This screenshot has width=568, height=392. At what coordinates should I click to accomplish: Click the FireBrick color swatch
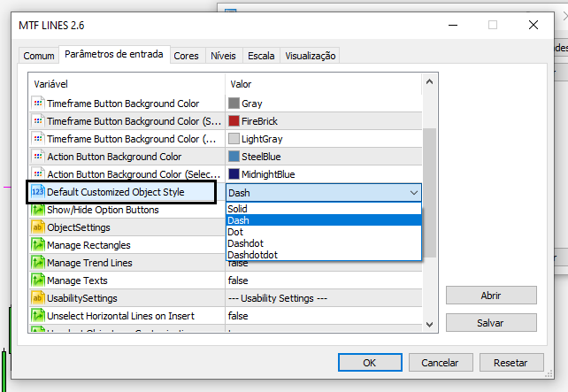234,121
